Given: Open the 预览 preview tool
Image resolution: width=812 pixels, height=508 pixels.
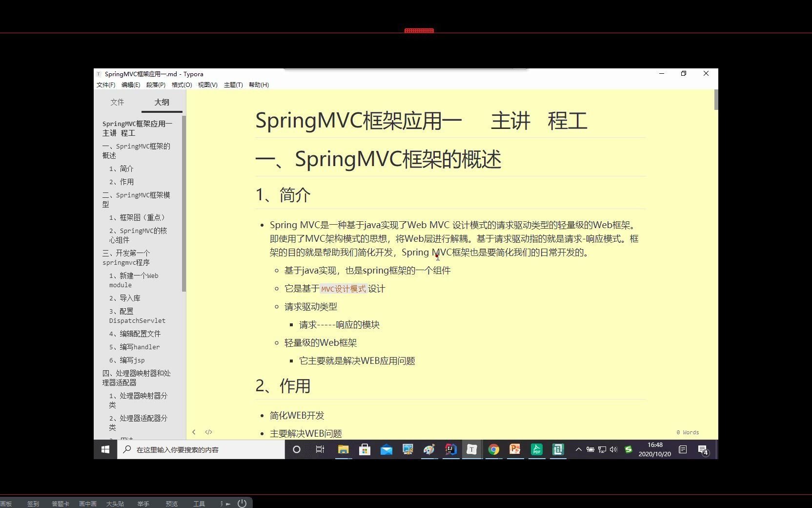Looking at the screenshot, I should click(x=171, y=503).
